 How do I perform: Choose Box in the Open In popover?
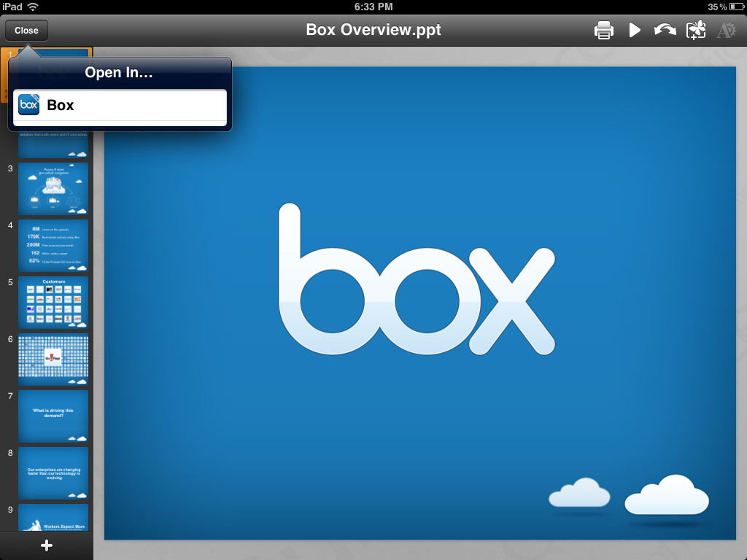click(120, 105)
